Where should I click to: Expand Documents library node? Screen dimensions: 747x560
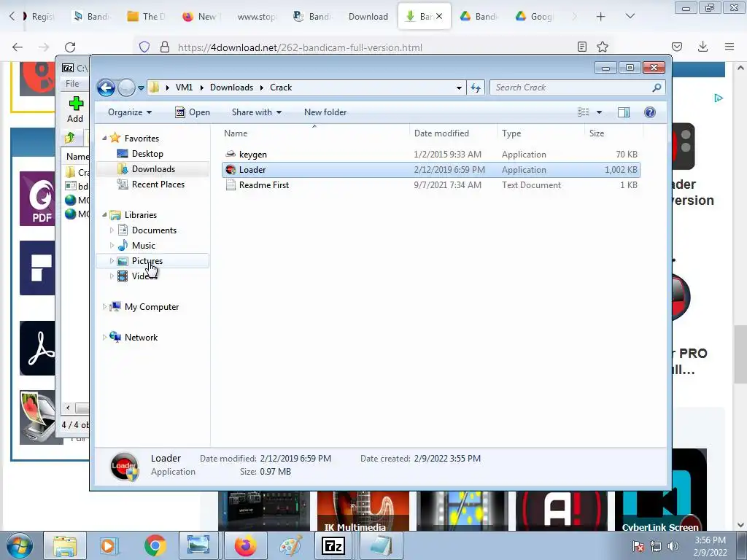112,230
